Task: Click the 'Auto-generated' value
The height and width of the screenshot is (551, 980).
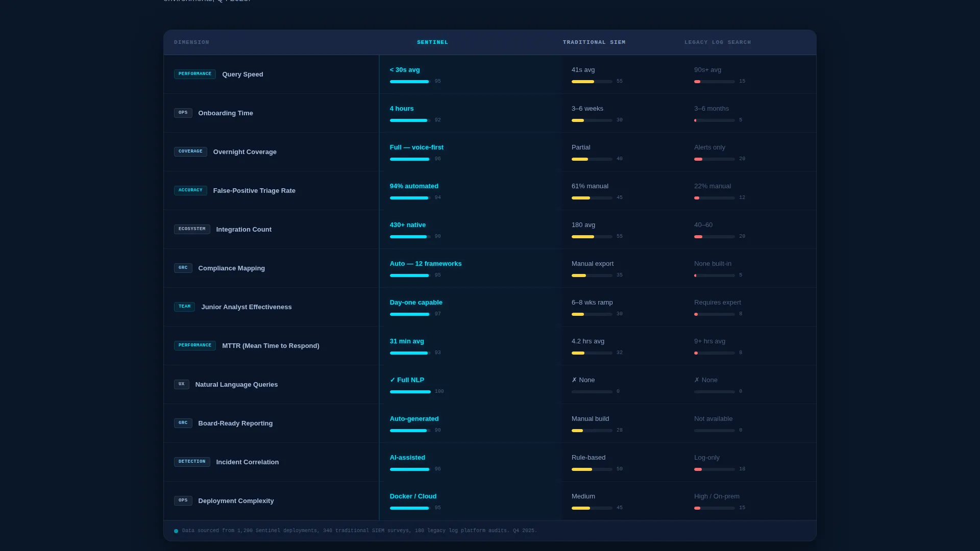Action: (414, 419)
